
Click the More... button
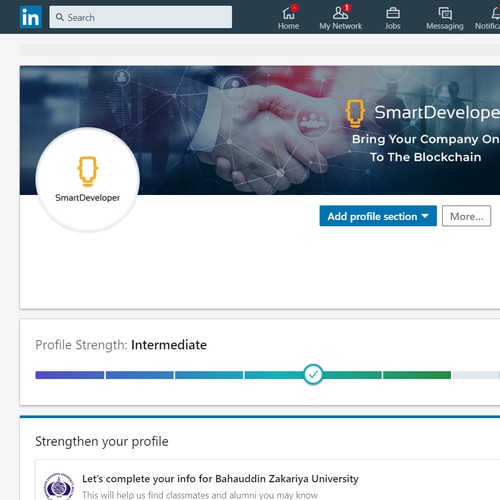click(466, 216)
